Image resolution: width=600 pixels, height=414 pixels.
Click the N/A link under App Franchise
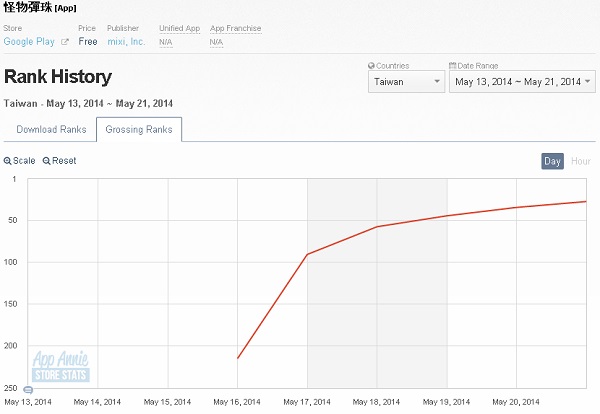click(x=217, y=42)
